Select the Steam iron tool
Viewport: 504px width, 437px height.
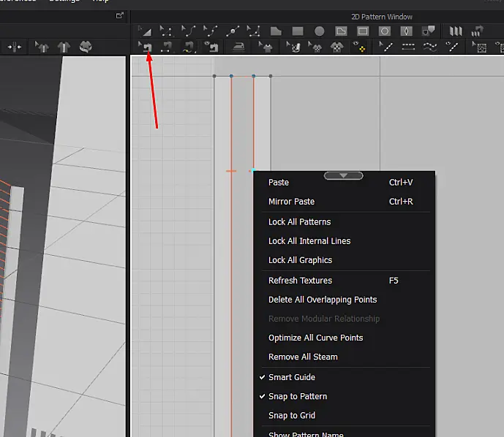(238, 47)
